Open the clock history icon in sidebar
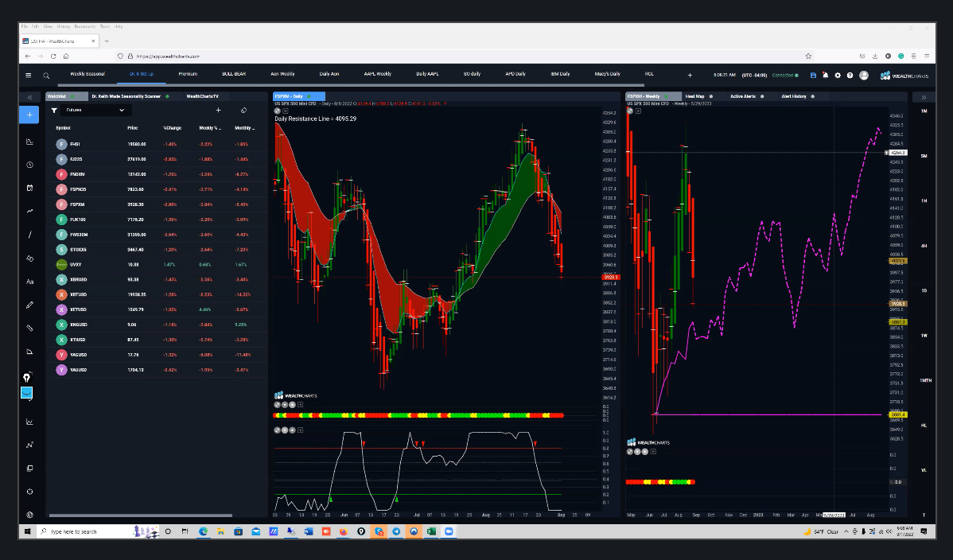This screenshot has height=560, width=953. tap(29, 165)
